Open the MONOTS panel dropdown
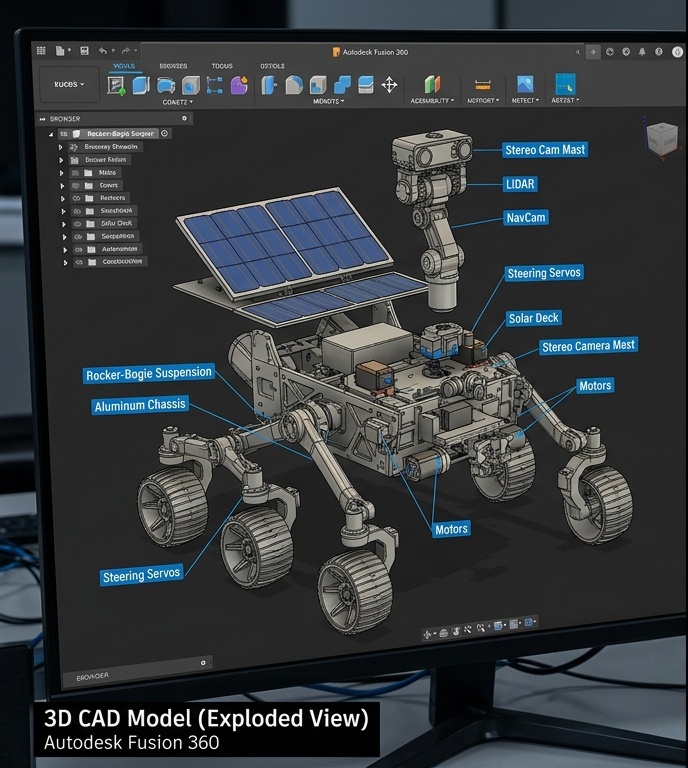Viewport: 688px width, 768px height. pos(329,101)
